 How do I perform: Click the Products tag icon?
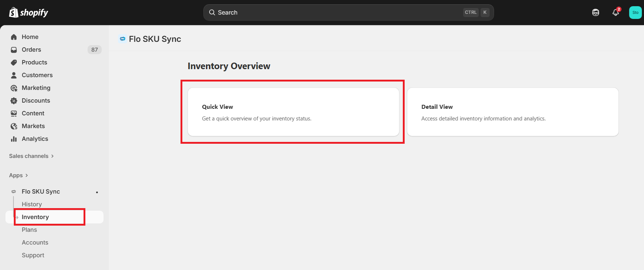14,62
